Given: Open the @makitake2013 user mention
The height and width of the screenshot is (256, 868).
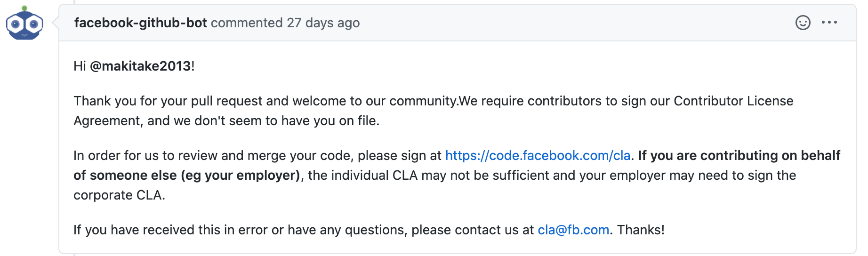Looking at the screenshot, I should (x=140, y=66).
